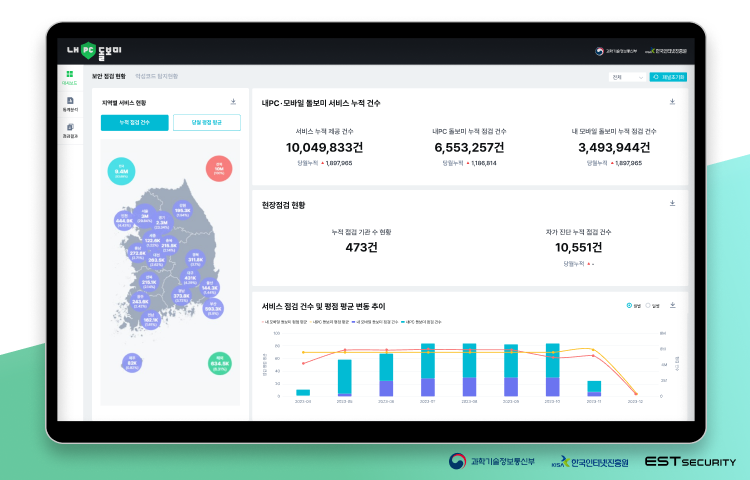Click the teal 9.4M bubble above the map
This screenshot has height=480, width=750.
121,171
